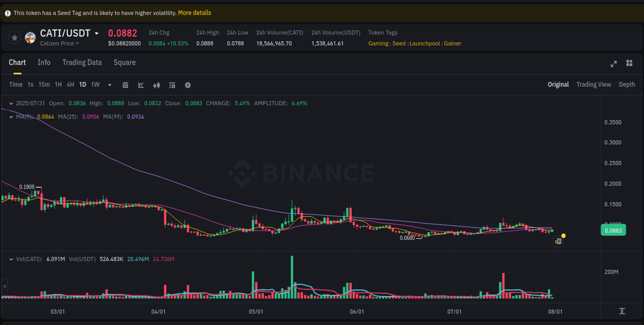Click the chart display options list icon
This screenshot has height=325, width=644.
[x=172, y=85]
